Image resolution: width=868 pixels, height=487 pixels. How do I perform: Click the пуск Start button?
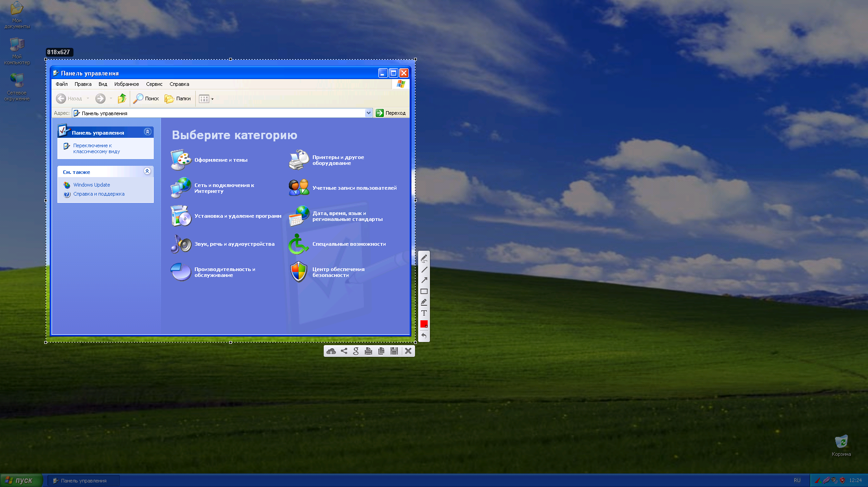point(21,480)
